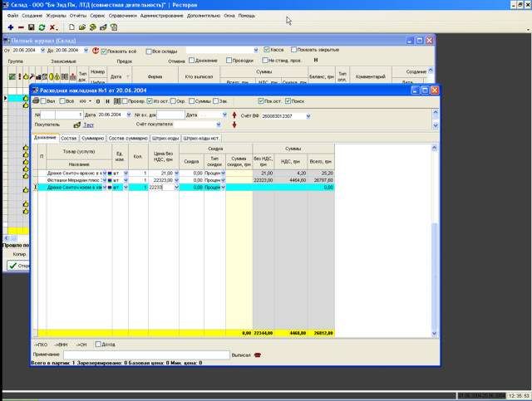
Task: Click the red minus remove-record icon
Action: pyautogui.click(x=21, y=27)
